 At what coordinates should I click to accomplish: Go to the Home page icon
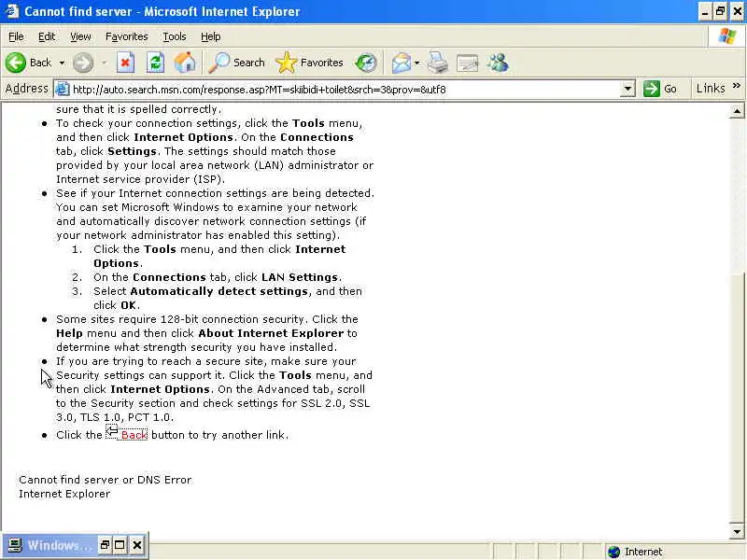185,63
